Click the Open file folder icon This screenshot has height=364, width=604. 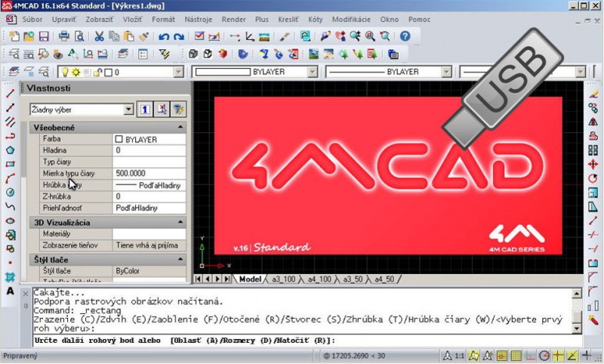point(29,36)
